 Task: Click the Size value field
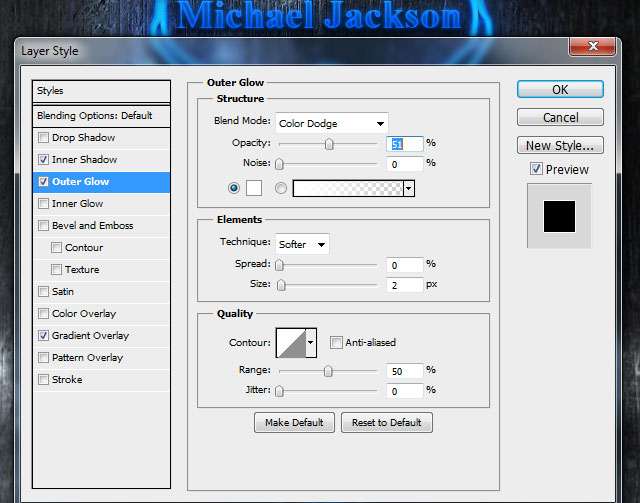pyautogui.click(x=404, y=285)
